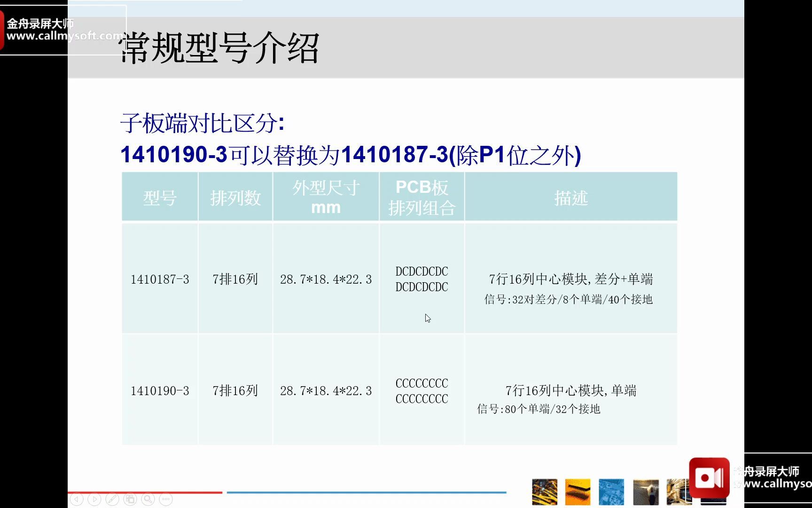Viewport: 812px width, 508px height.
Task: Click description 7行16列中心模块,差分+单端
Action: (571, 279)
